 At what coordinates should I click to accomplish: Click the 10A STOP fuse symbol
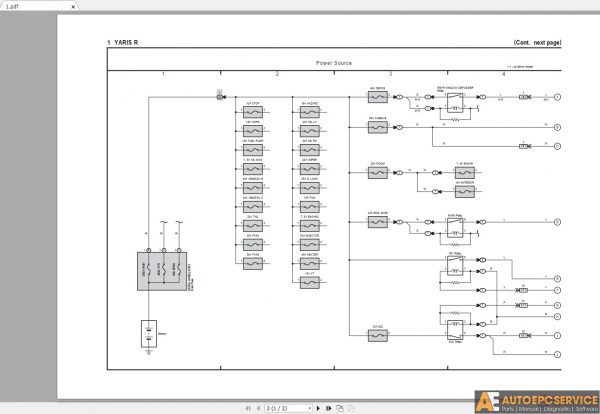253,112
